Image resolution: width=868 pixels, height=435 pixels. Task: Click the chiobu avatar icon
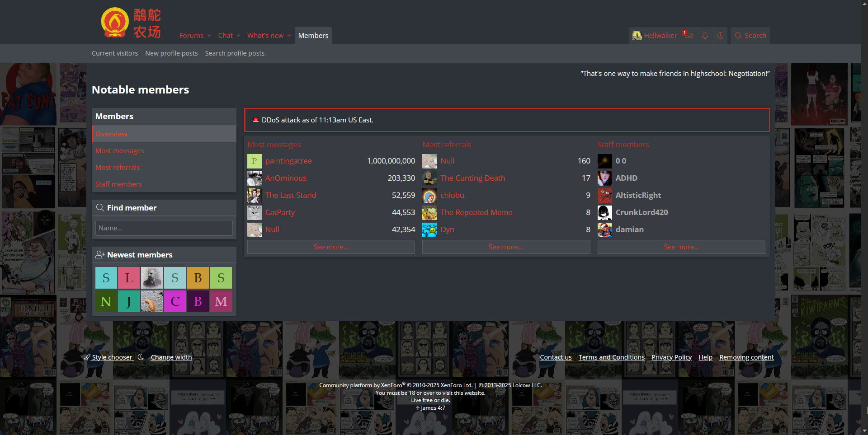(429, 196)
